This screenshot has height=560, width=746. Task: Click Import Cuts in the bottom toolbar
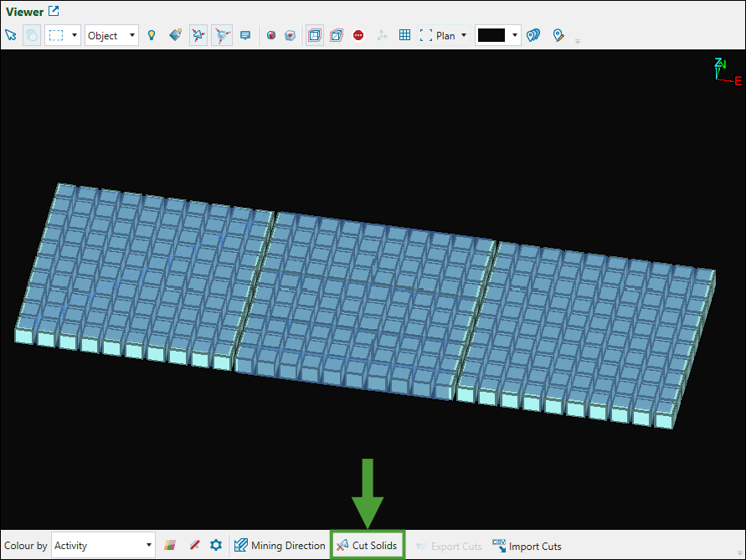[527, 546]
